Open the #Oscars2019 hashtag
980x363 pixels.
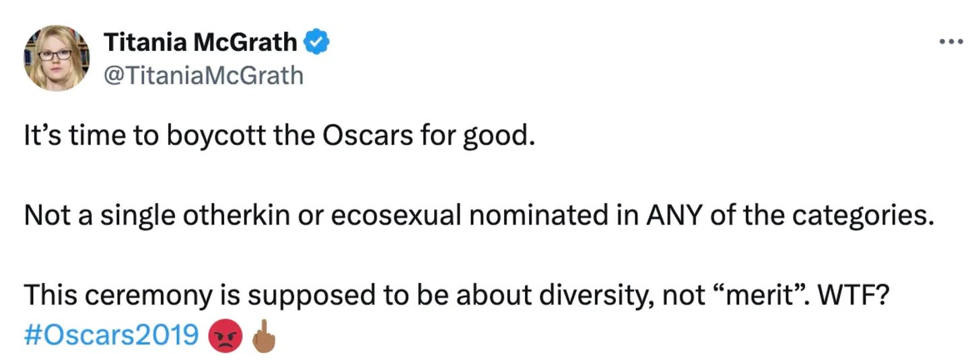(112, 335)
